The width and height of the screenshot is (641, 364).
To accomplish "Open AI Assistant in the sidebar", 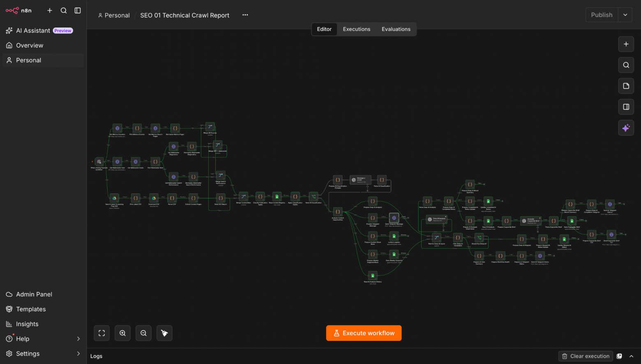I will pos(43,30).
